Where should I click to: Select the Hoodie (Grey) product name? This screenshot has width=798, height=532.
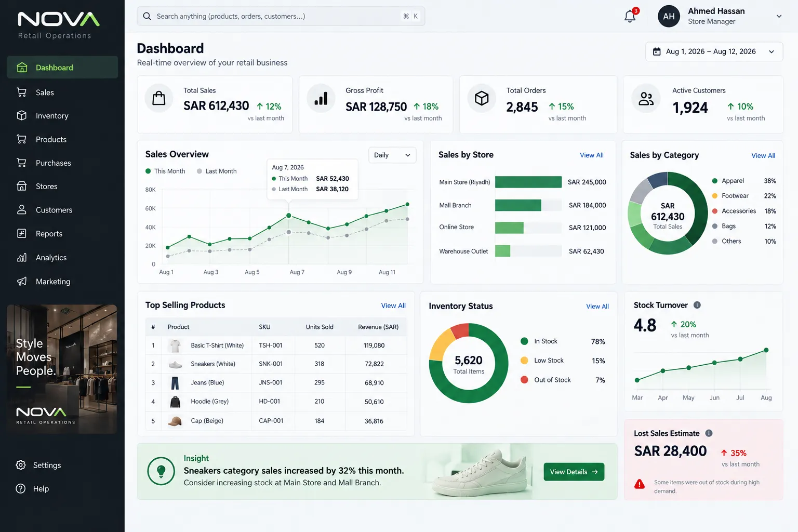tap(209, 402)
